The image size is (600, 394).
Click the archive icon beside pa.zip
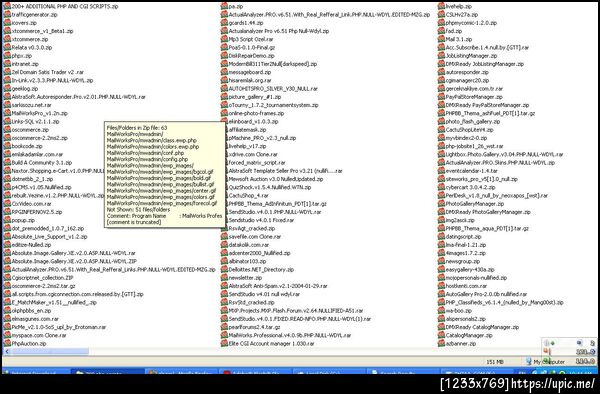[x=224, y=7]
